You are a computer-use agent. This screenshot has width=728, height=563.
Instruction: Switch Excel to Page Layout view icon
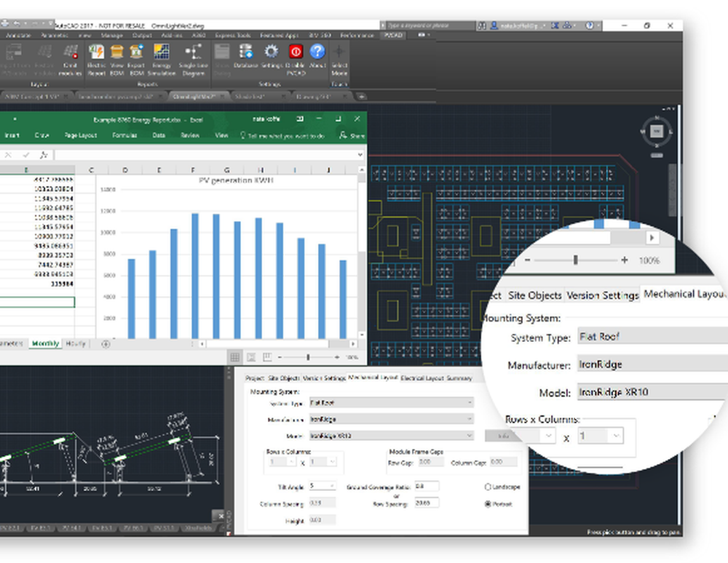tap(251, 357)
